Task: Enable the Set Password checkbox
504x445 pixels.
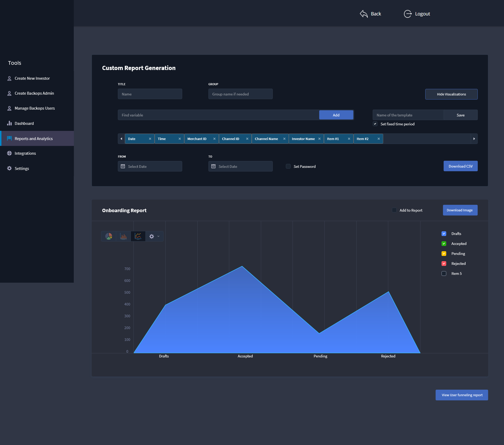Action: pyautogui.click(x=288, y=167)
